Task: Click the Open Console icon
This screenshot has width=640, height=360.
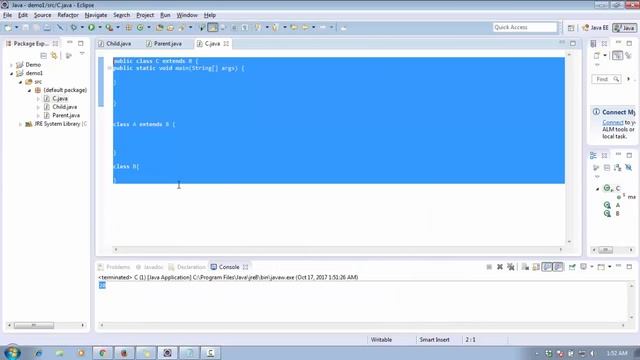Action: (x=601, y=267)
